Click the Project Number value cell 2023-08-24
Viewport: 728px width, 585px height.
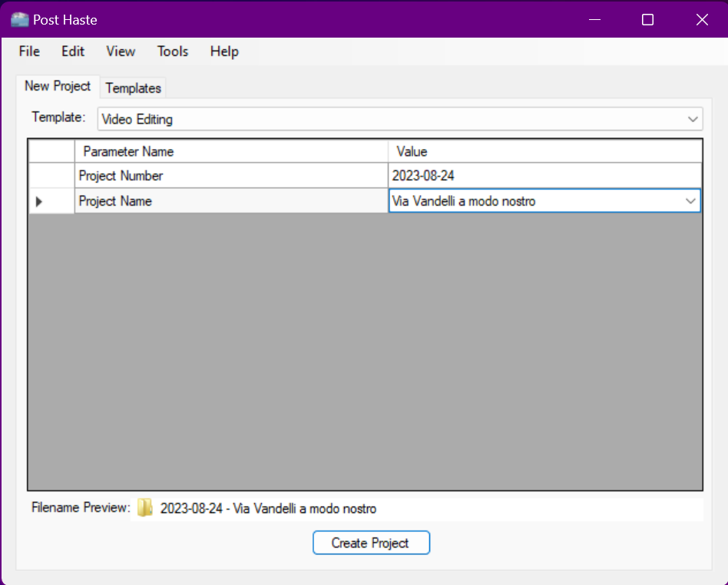pyautogui.click(x=544, y=176)
